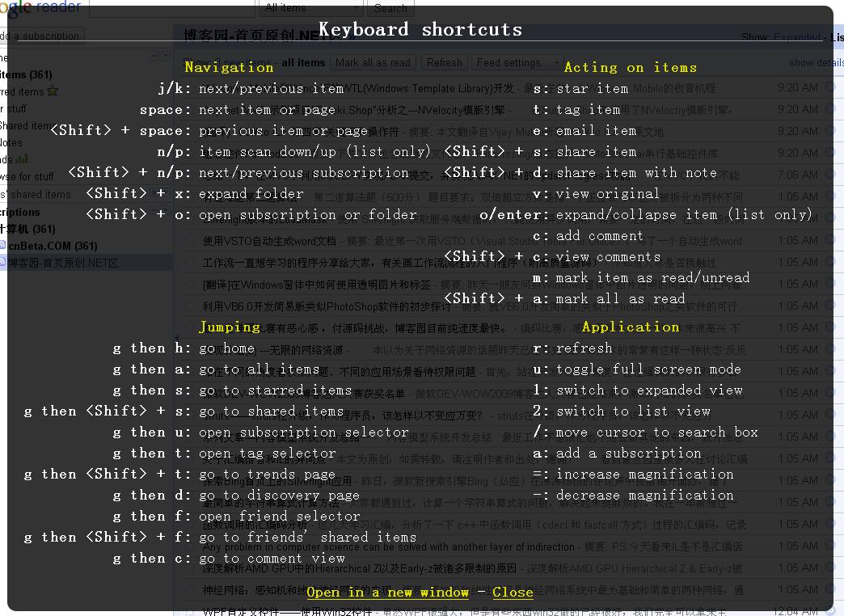Viewport: 844px width, 616px height.
Task: Click the original-link icon on the 7:06 AM row
Action: pyautogui.click(x=830, y=175)
